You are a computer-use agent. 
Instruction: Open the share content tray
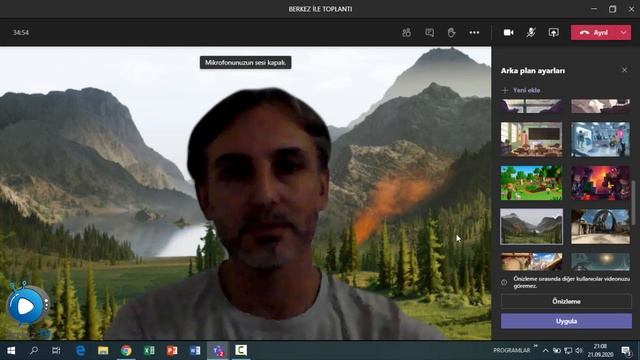pos(553,33)
